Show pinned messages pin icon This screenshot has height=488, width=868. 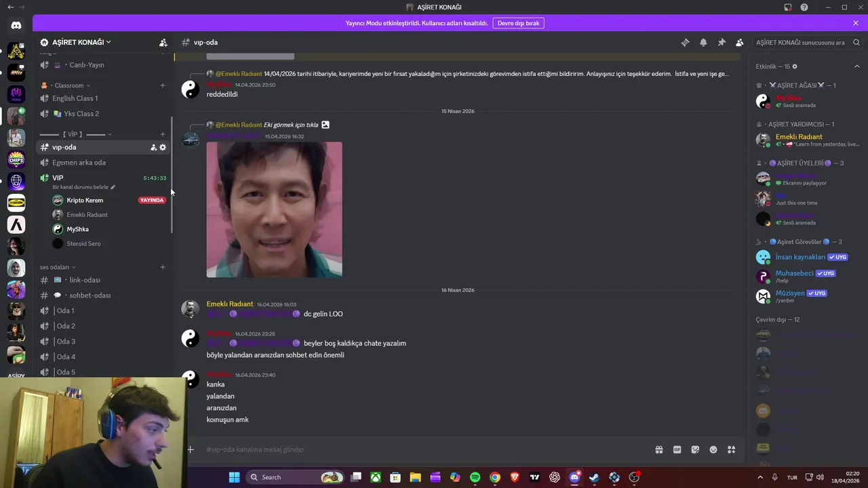(x=722, y=42)
